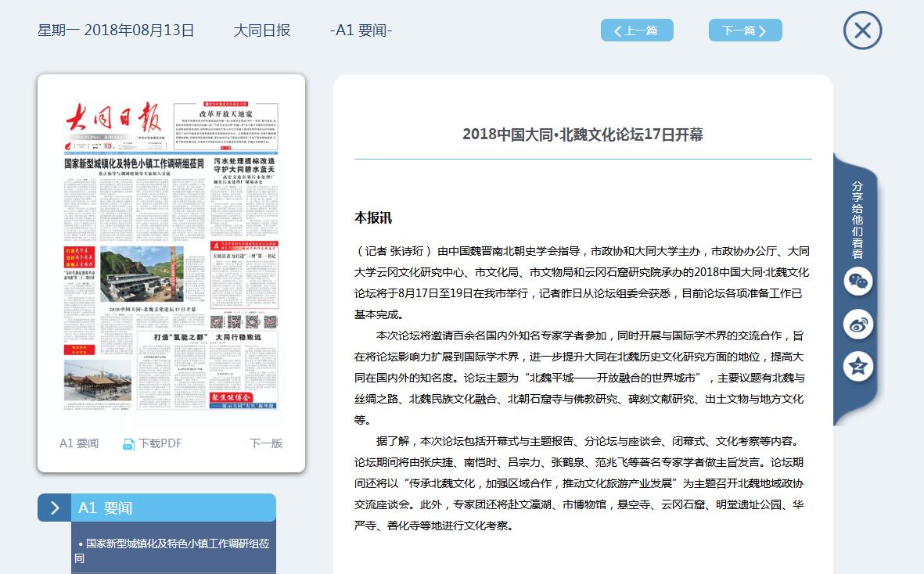The image size is (924, 574).
Task: Click the QR codes on page thumbnail
Action: (244, 321)
